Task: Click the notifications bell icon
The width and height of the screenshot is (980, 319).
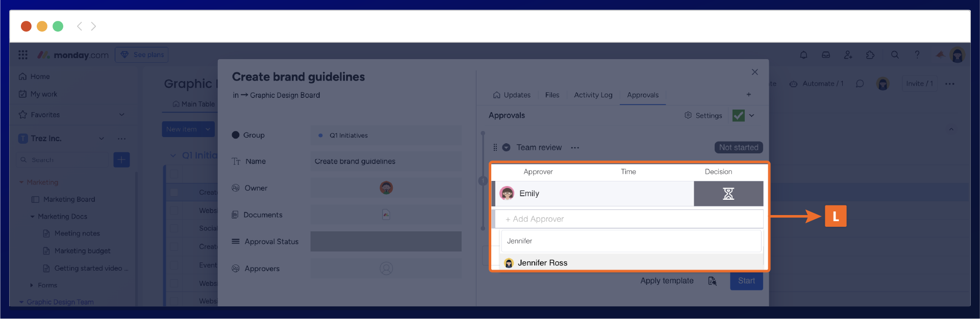Action: click(803, 55)
